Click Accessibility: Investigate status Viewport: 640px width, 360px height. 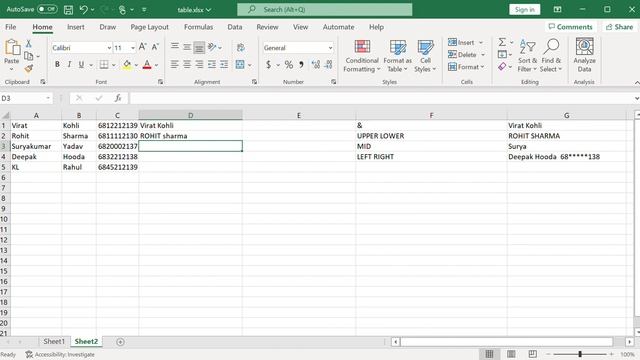coord(60,354)
